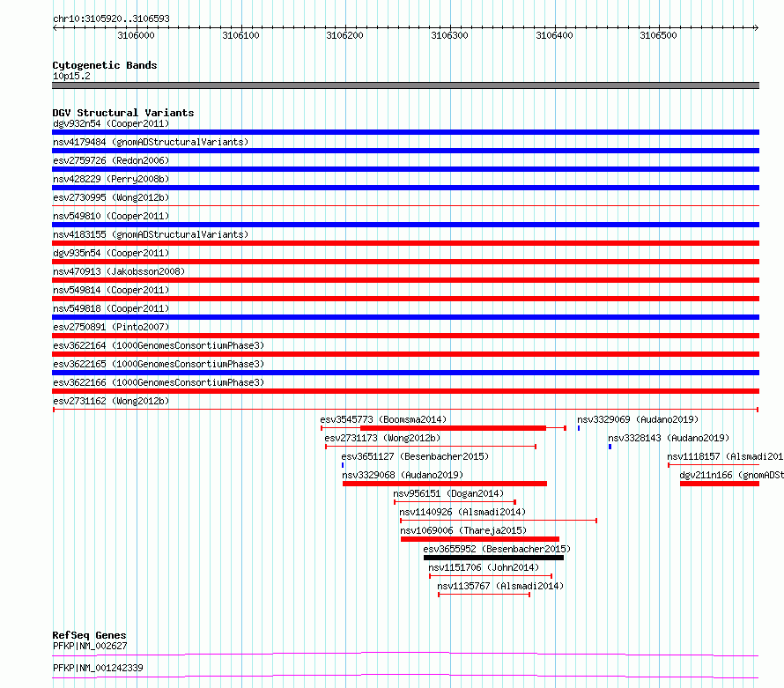Select the nsv4179484 gnomAD variant label
This screenshot has width=784, height=688.
coord(151,142)
